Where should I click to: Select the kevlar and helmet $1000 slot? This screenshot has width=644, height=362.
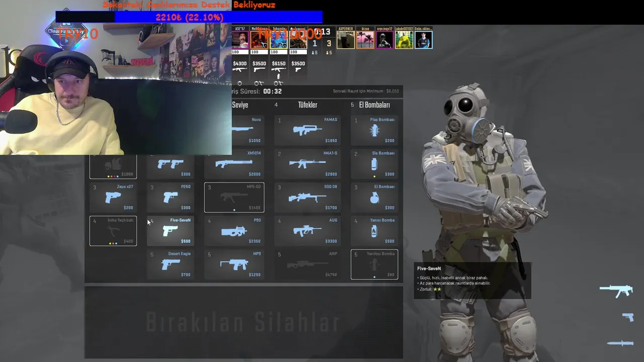coord(113,166)
